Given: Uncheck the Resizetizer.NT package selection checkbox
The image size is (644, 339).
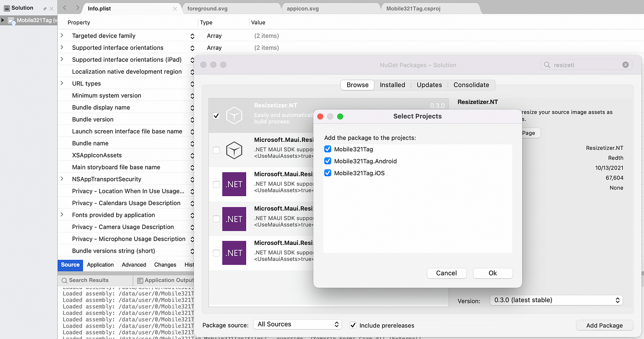Looking at the screenshot, I should click(216, 115).
